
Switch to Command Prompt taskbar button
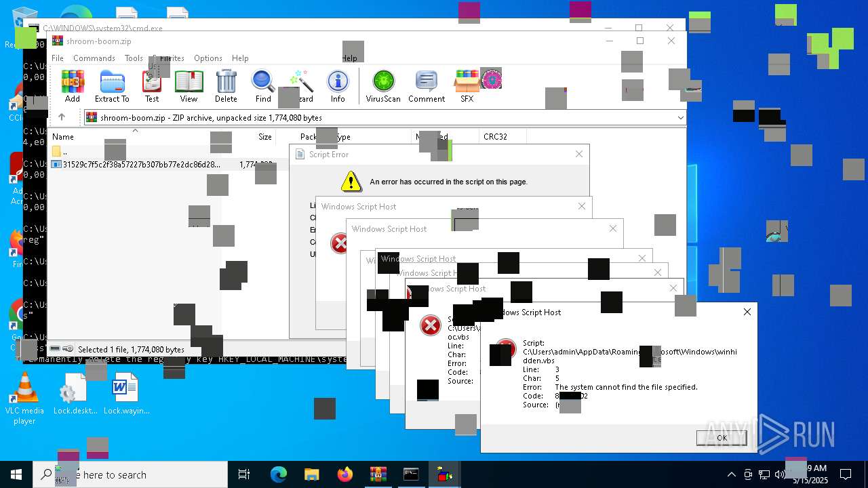click(411, 474)
